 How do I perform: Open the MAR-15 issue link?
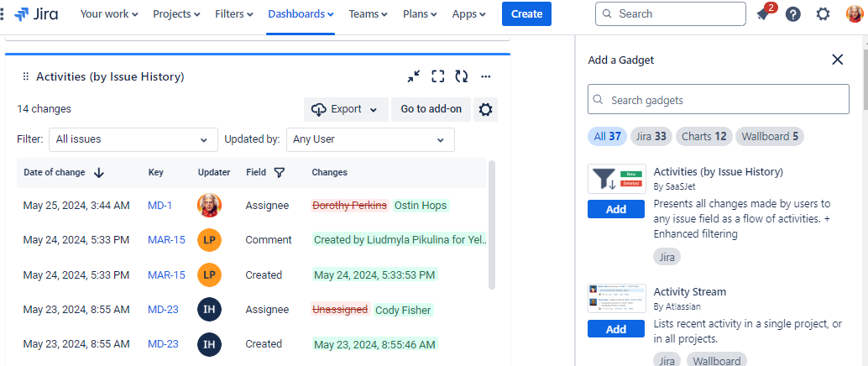pos(166,240)
